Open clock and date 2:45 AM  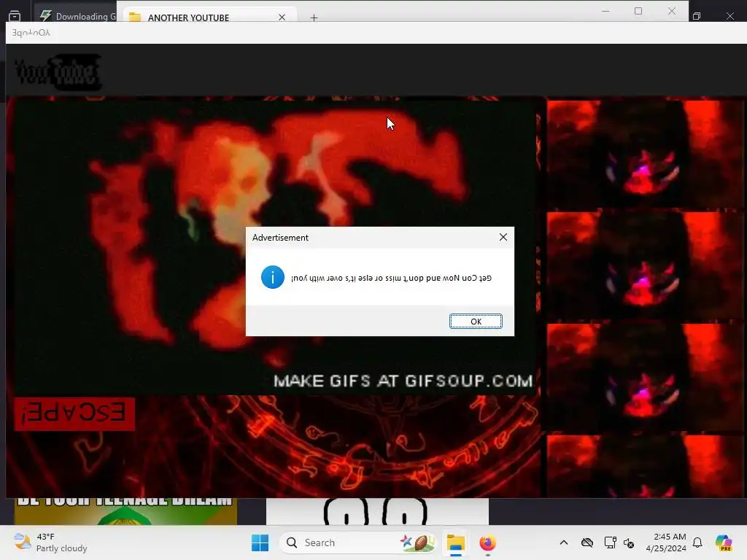tap(666, 542)
